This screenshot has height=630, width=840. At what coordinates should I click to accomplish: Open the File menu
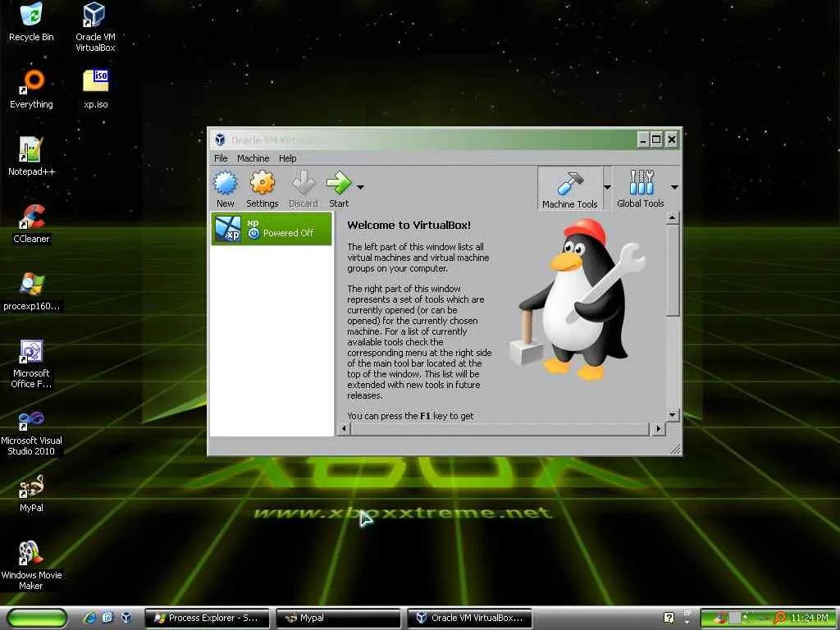[x=221, y=158]
